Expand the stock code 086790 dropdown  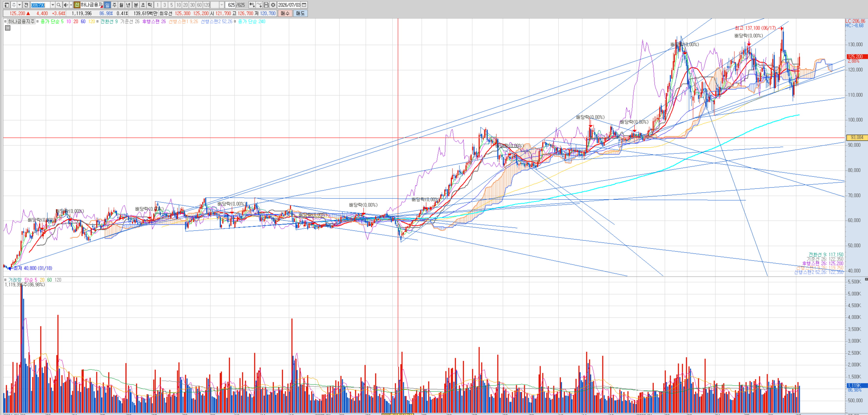coord(53,5)
